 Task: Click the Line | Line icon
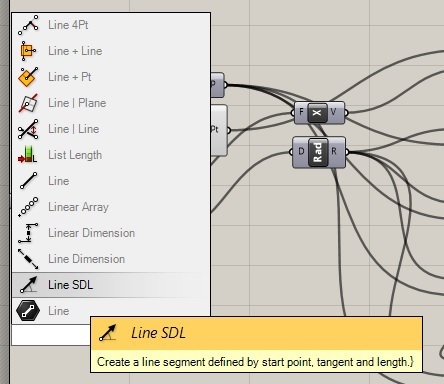(x=28, y=129)
